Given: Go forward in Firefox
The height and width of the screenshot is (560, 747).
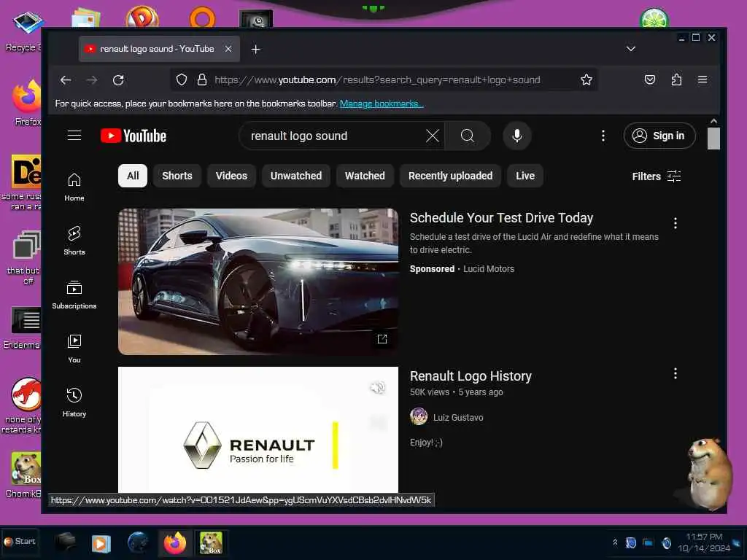Looking at the screenshot, I should coord(92,80).
